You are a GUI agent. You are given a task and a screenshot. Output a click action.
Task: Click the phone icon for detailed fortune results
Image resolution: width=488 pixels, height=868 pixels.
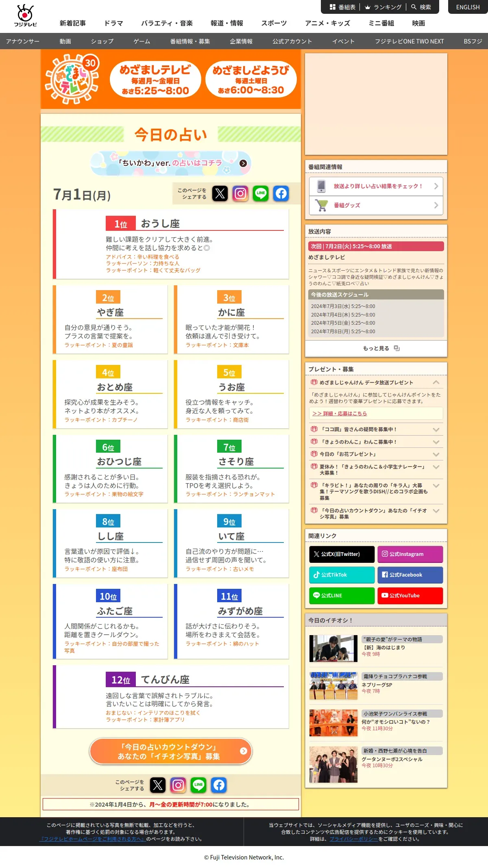321,186
